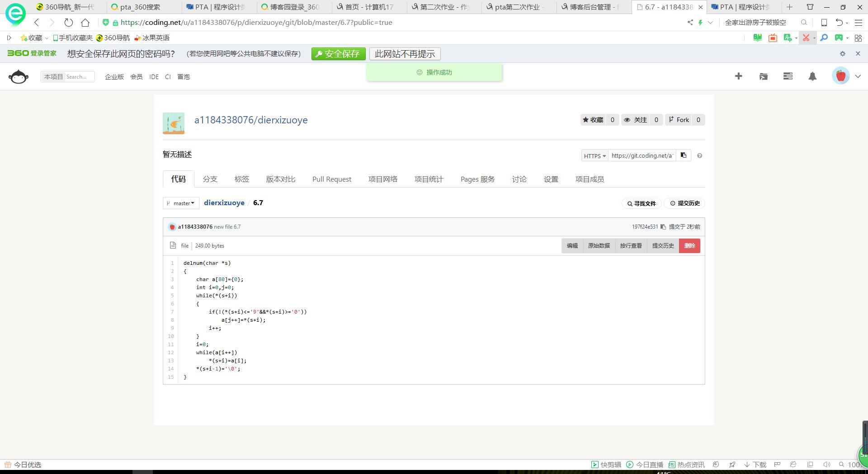The height and width of the screenshot is (474, 868).
Task: Open the 讨论 tab
Action: (x=519, y=179)
